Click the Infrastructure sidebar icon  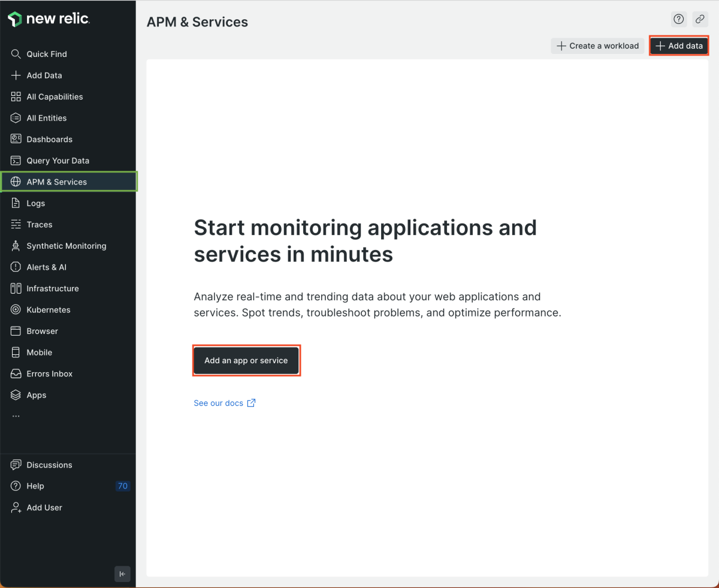tap(16, 288)
